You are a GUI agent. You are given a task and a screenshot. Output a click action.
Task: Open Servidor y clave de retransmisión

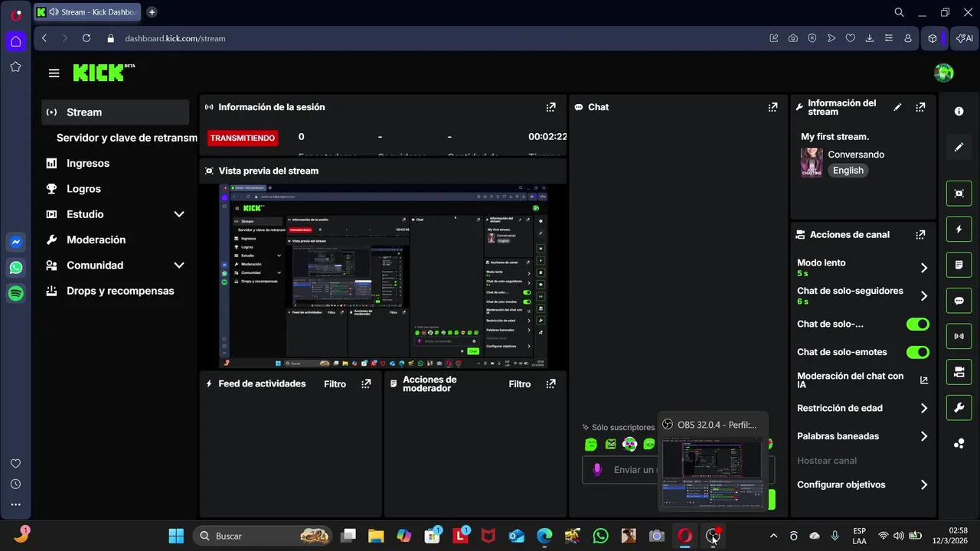click(x=126, y=138)
